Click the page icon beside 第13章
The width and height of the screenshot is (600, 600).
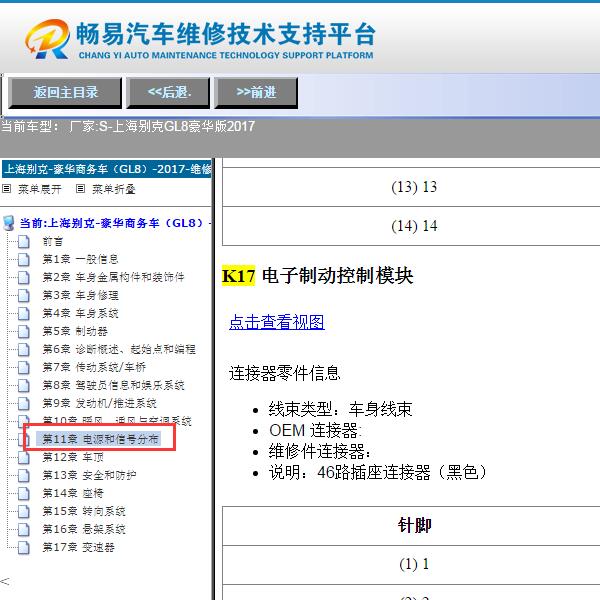pyautogui.click(x=24, y=475)
